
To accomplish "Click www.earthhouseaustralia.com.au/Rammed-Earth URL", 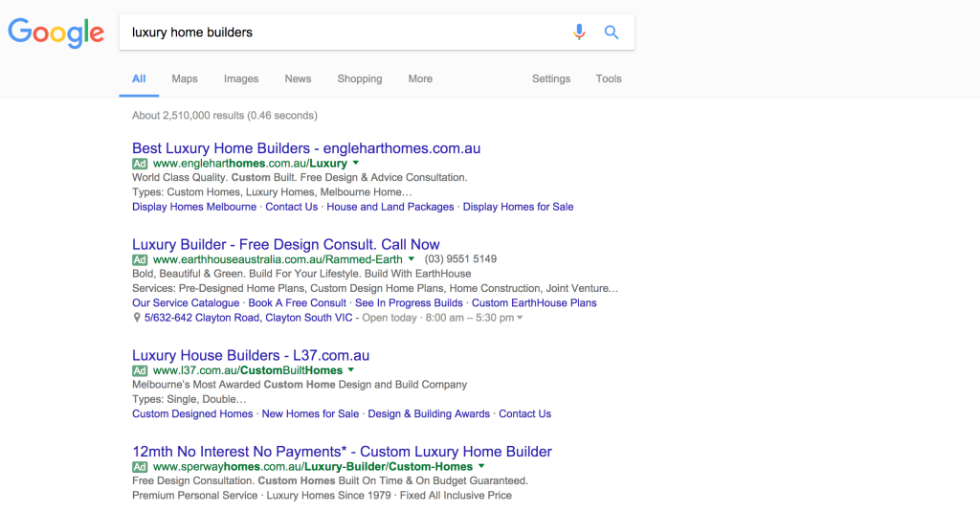I will click(278, 259).
